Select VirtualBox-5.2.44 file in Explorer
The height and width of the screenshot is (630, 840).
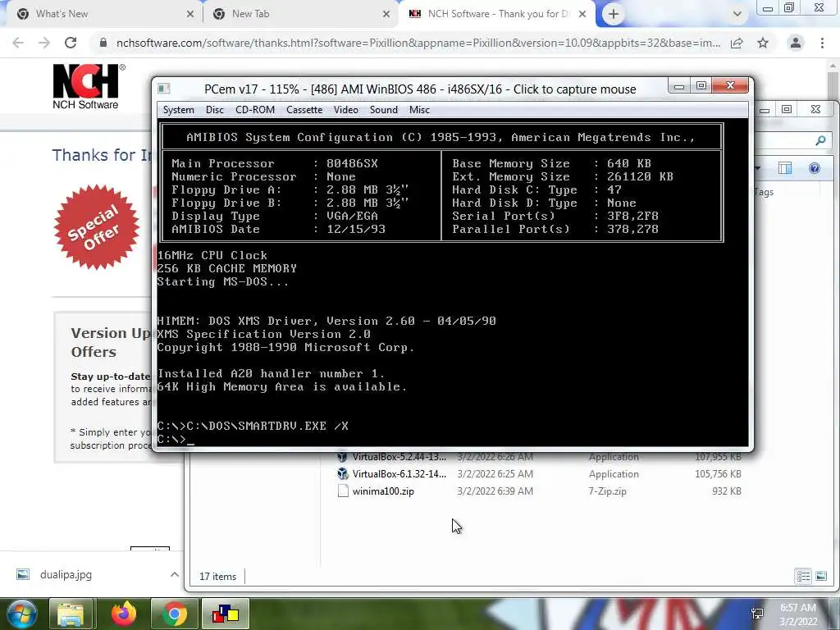pos(399,457)
